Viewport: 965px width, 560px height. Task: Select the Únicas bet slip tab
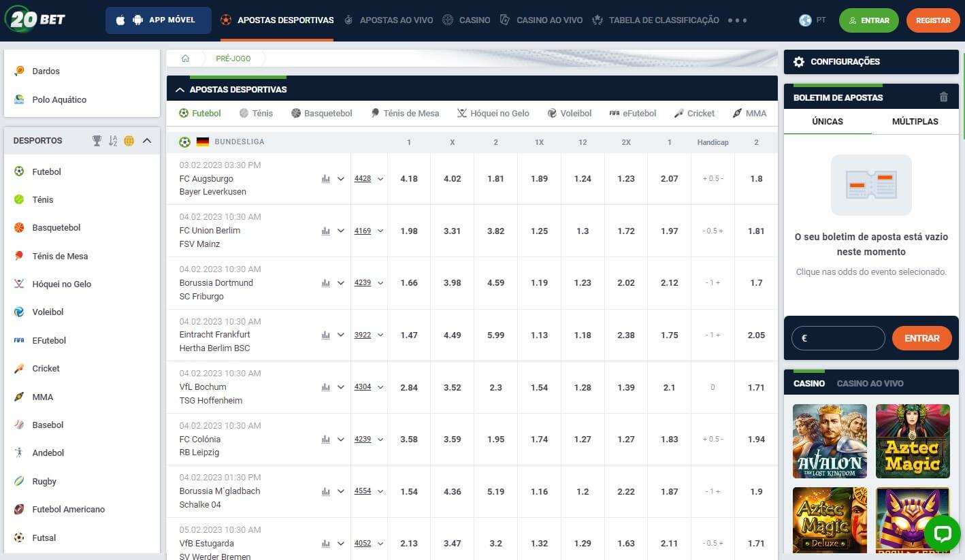(828, 122)
